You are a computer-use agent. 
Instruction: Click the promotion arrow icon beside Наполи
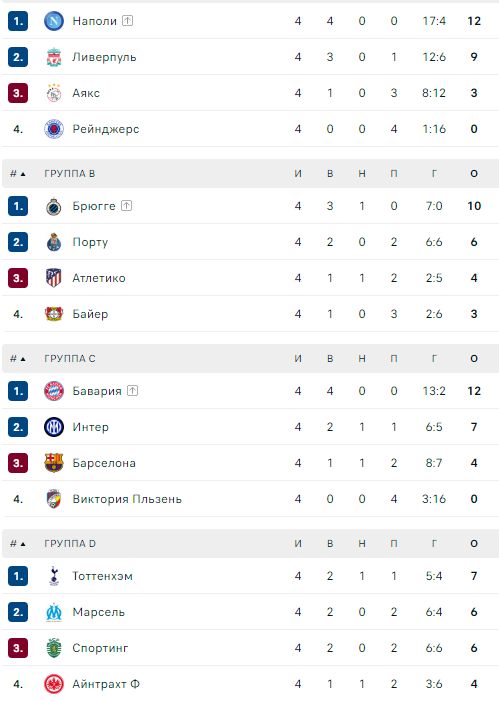[x=127, y=21]
